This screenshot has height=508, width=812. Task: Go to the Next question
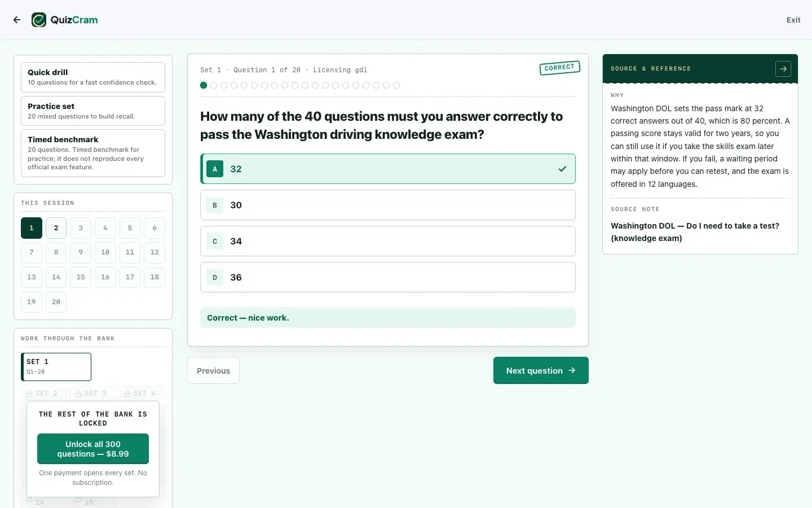point(541,370)
